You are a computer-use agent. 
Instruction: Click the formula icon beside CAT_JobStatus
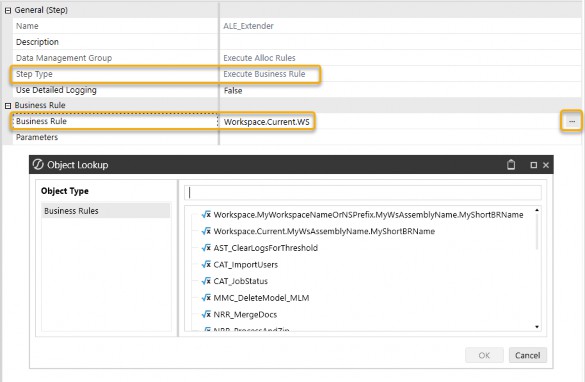[206, 281]
